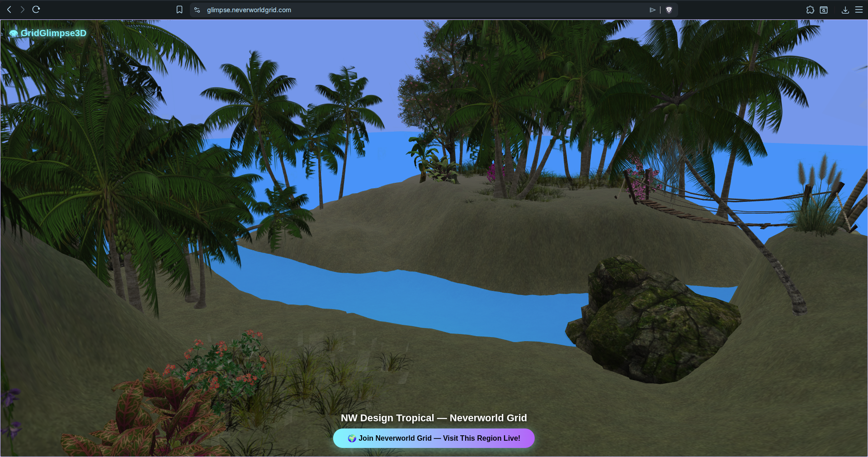The width and height of the screenshot is (868, 457).
Task: Reload the current page
Action: click(x=36, y=10)
